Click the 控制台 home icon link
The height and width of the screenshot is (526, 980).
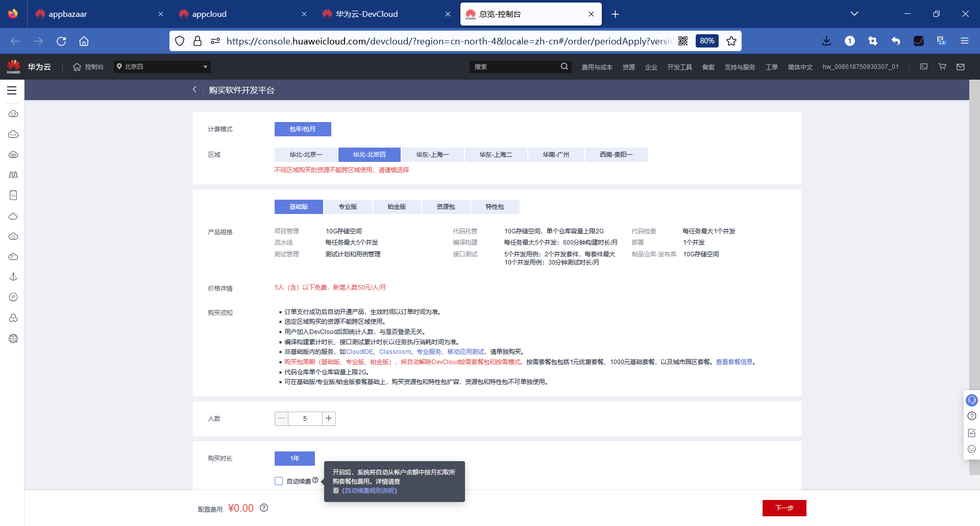pos(88,67)
